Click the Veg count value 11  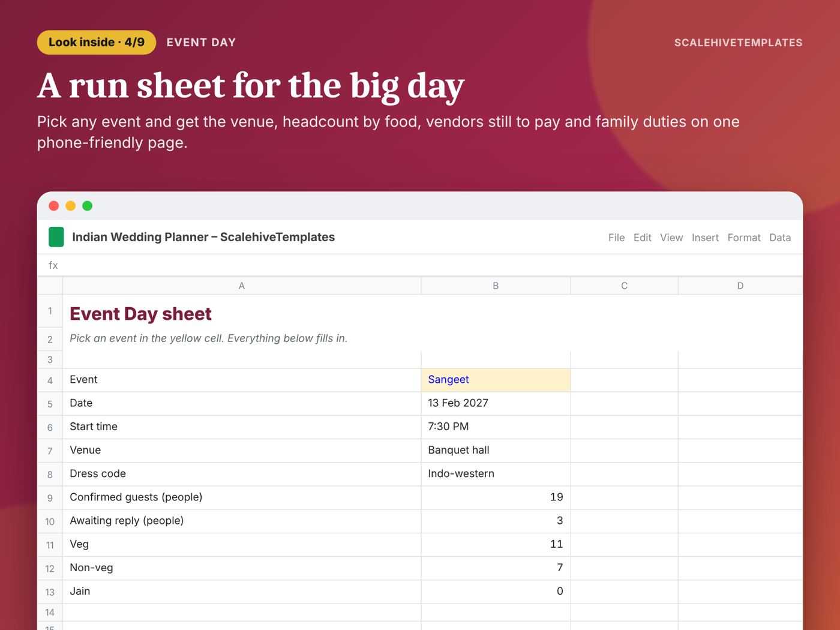coord(496,544)
